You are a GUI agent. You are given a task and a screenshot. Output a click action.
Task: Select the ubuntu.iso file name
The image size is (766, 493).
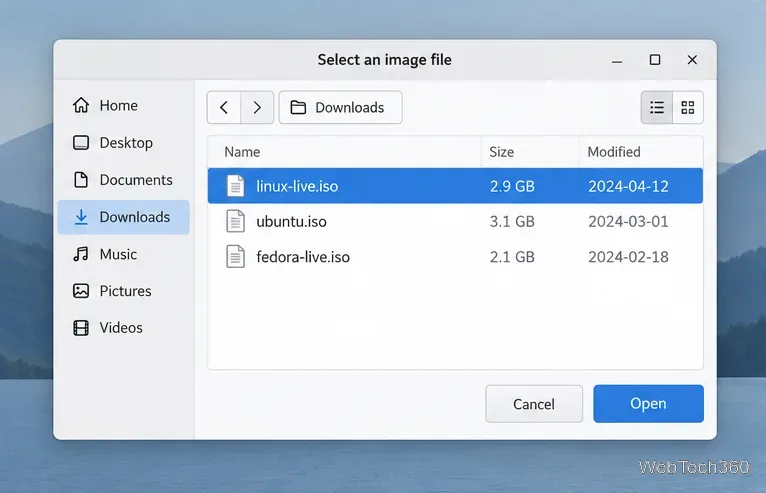point(291,221)
